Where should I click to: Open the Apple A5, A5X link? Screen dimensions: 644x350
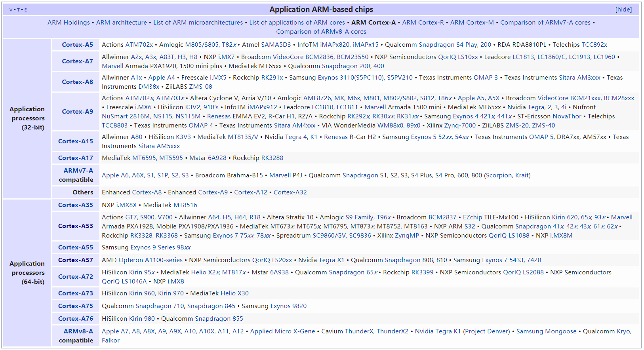pos(478,98)
